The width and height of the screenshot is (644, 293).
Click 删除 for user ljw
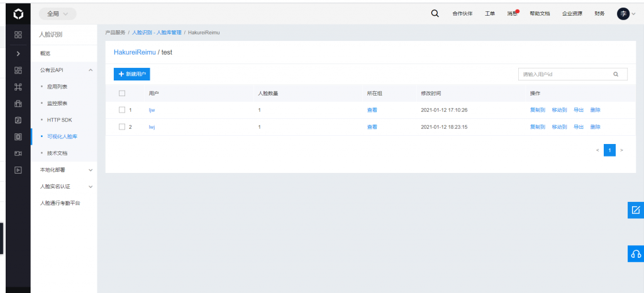[x=596, y=110]
